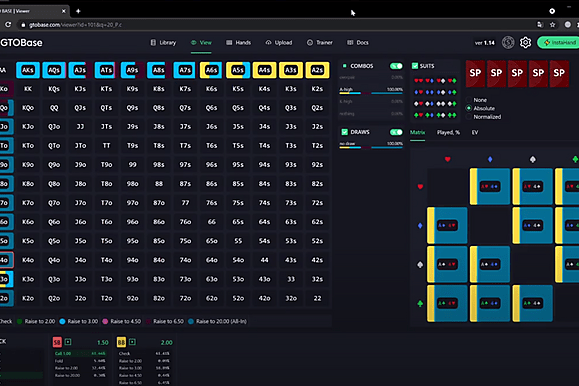Toggle the COMBOS switch
Image resolution: width=579 pixels, height=386 pixels.
point(396,66)
